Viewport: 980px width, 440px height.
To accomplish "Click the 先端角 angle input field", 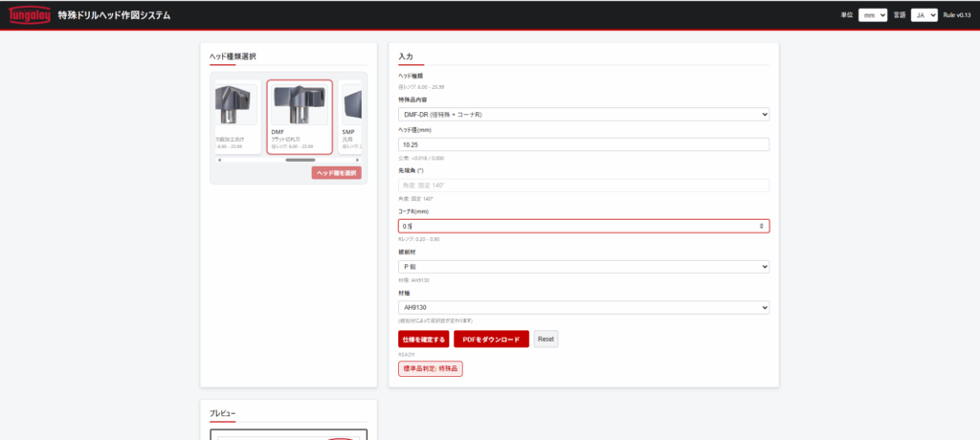I will pos(584,185).
